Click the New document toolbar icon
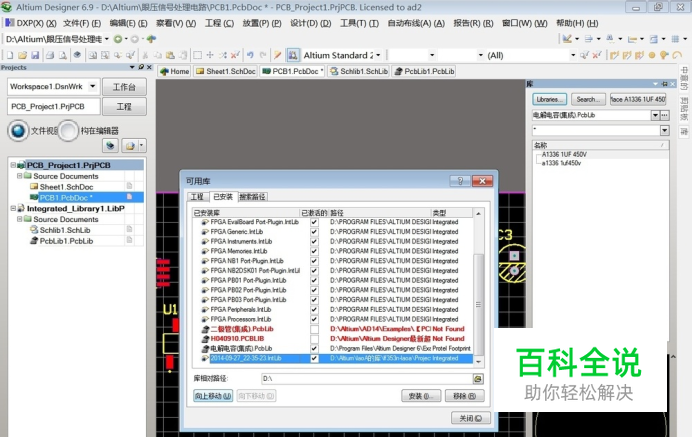 coord(10,55)
